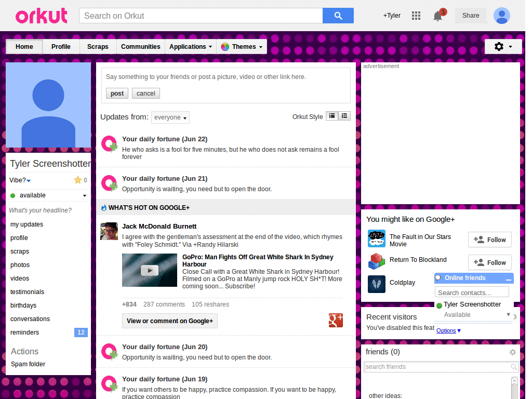Open the account avatar in top bar
Screen dimensions: 532x399
coord(501,16)
